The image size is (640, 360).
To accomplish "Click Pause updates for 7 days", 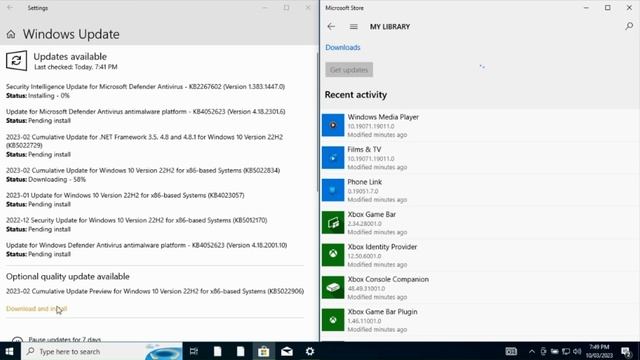I will [x=64, y=339].
